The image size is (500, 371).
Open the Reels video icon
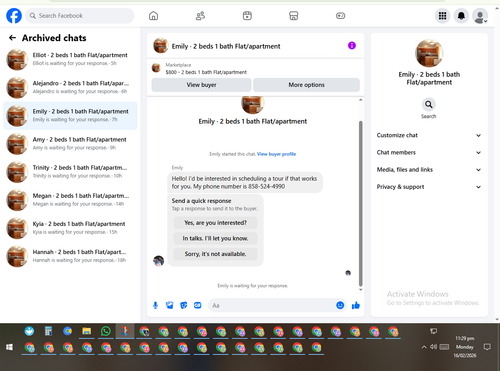[x=247, y=16]
